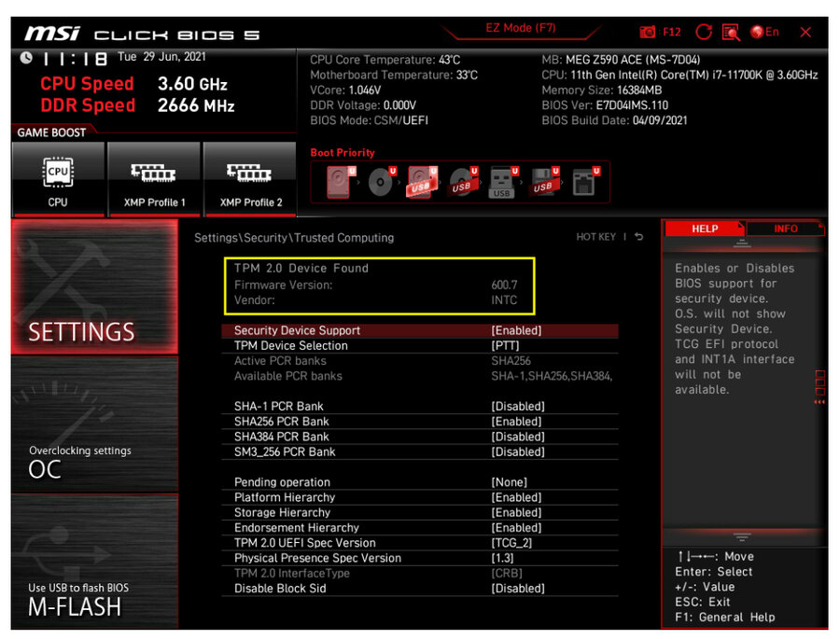Change the Platform Hierarchy setting
This screenshot has height=639, width=840.
[419, 497]
